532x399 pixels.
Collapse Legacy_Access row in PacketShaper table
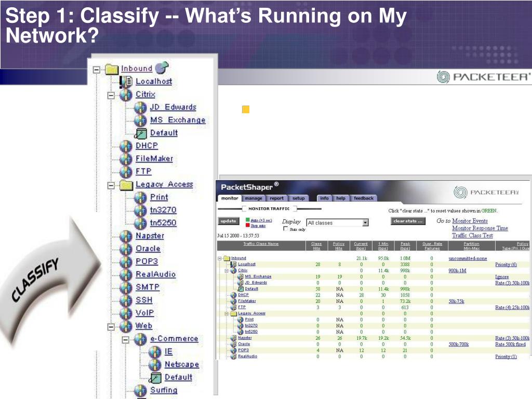[227, 314]
